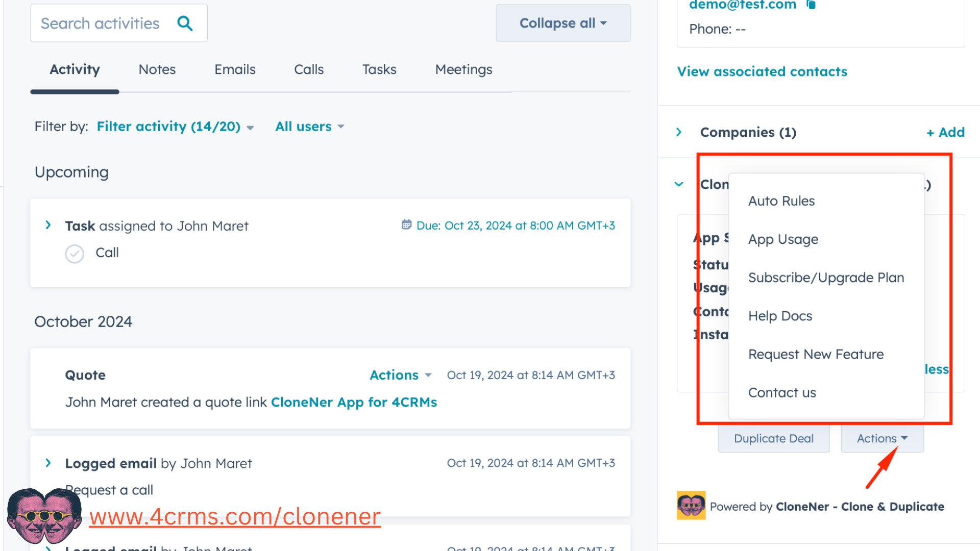Image resolution: width=980 pixels, height=551 pixels.
Task: Open the Filter activity (14/20) dropdown
Action: (x=175, y=127)
